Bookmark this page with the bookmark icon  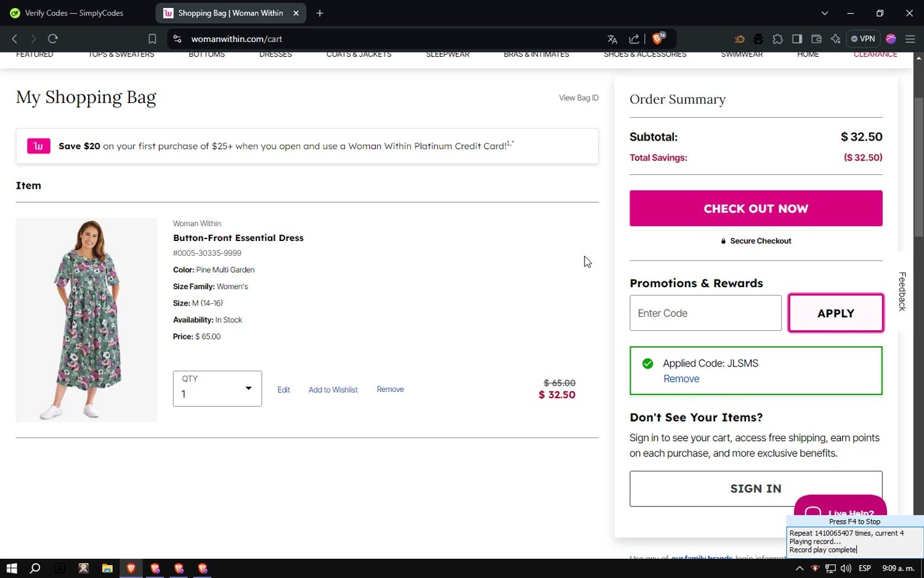pos(152,39)
